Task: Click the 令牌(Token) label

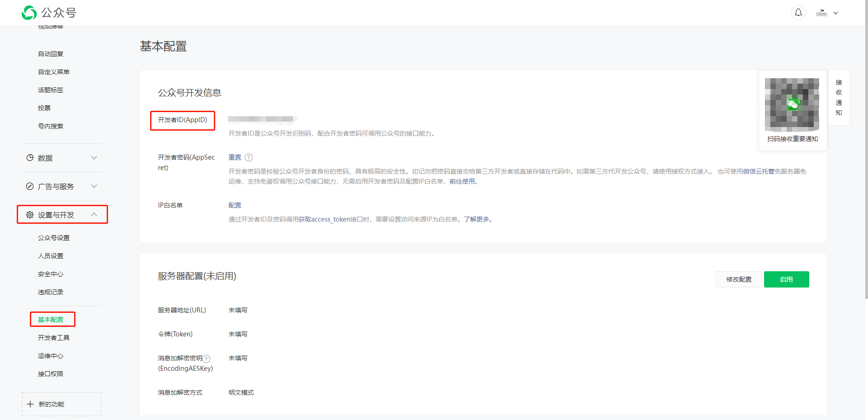Action: (x=175, y=334)
